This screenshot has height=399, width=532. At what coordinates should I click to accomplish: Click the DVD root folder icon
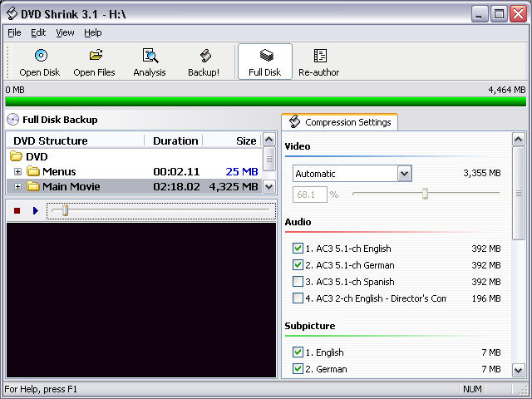[x=16, y=156]
